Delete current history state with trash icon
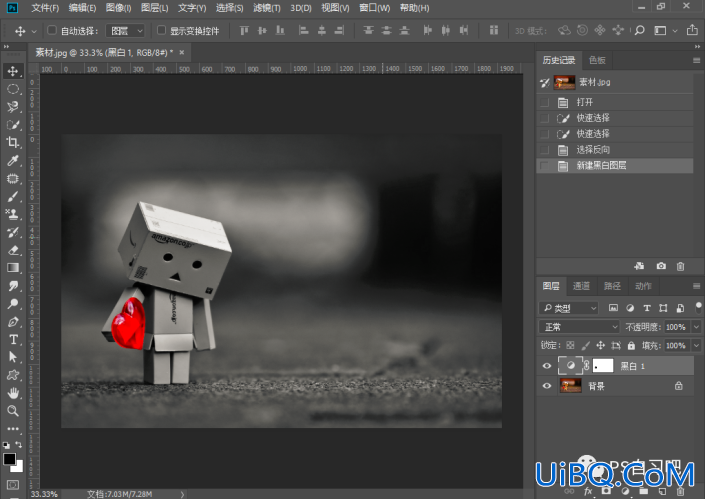 (681, 266)
